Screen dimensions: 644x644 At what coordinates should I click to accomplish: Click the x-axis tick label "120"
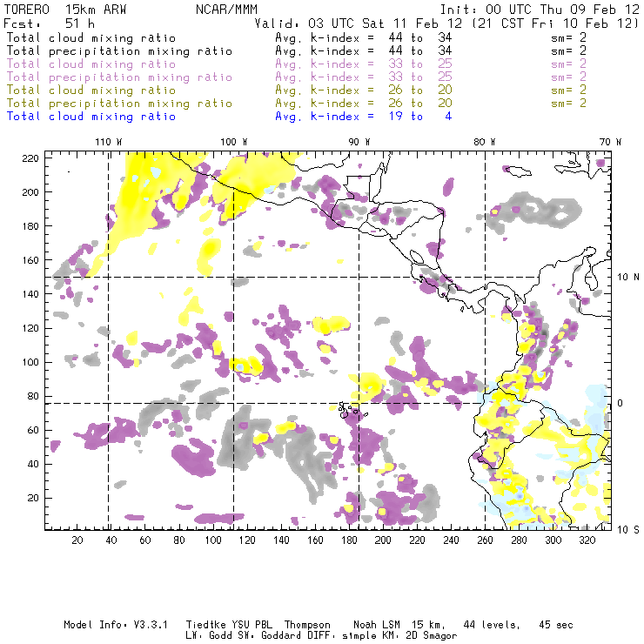(247, 540)
